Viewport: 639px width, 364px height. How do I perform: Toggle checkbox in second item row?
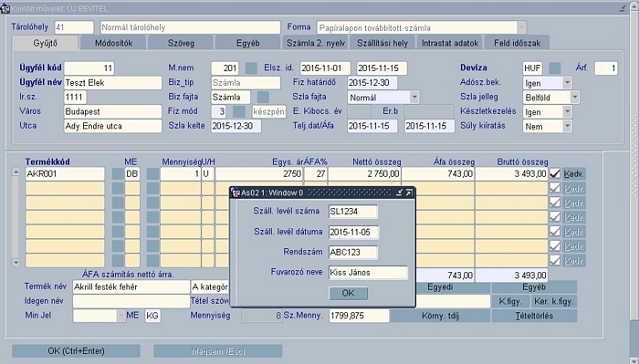(555, 188)
